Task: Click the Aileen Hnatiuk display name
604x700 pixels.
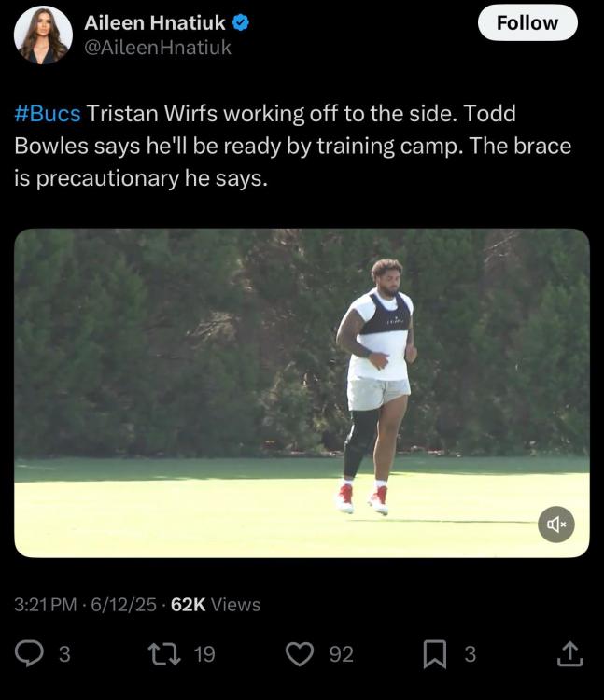Action: pyautogui.click(x=154, y=22)
